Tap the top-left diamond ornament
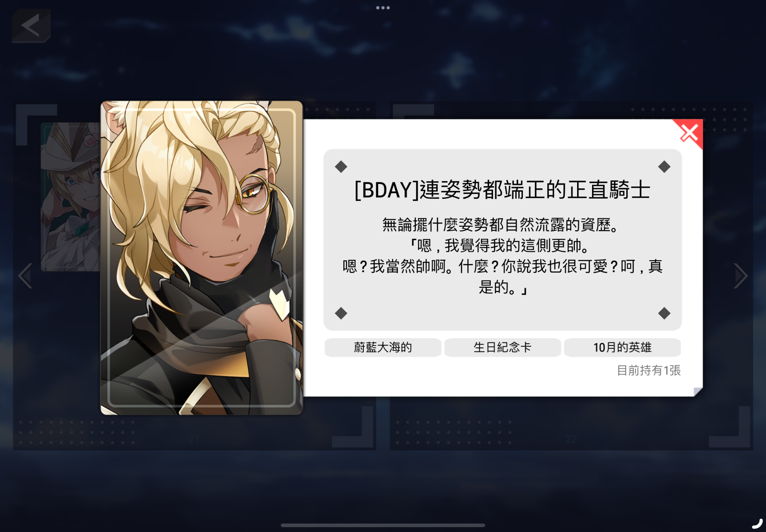This screenshot has width=766, height=532. (341, 167)
